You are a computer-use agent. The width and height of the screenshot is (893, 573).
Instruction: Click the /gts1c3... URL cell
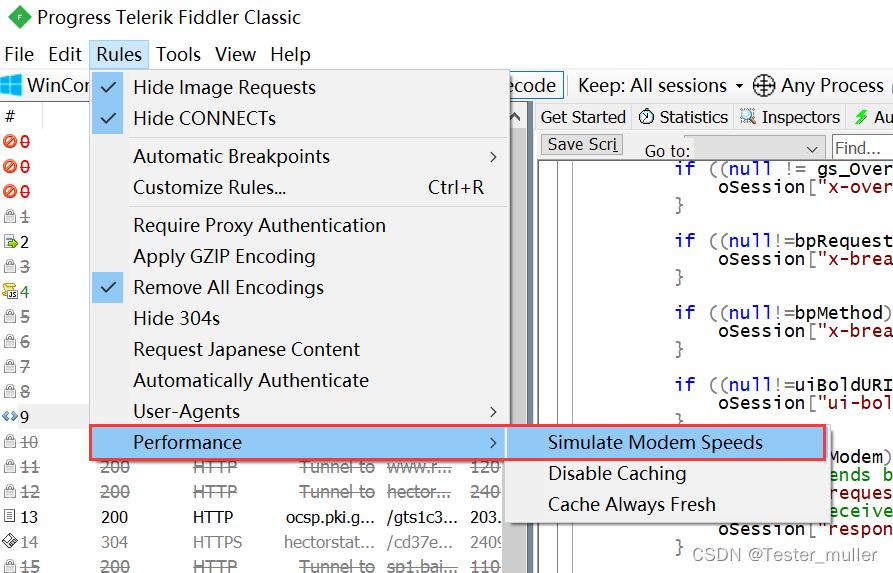tap(422, 517)
